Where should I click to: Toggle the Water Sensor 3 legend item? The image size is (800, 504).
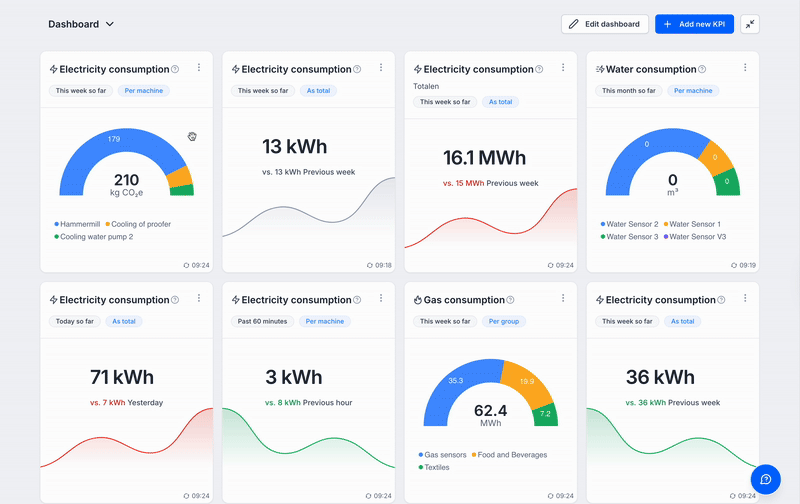pyautogui.click(x=630, y=237)
